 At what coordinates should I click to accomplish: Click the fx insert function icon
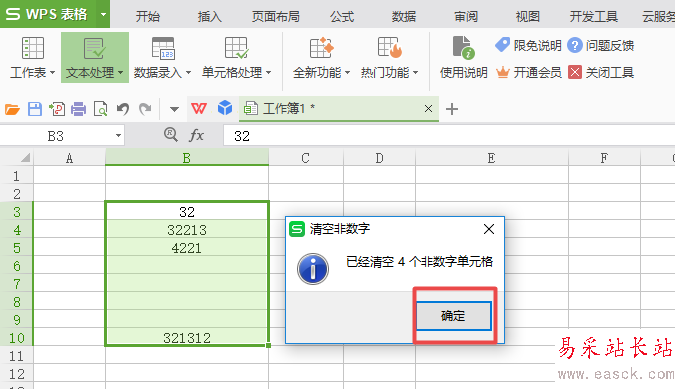click(x=196, y=136)
